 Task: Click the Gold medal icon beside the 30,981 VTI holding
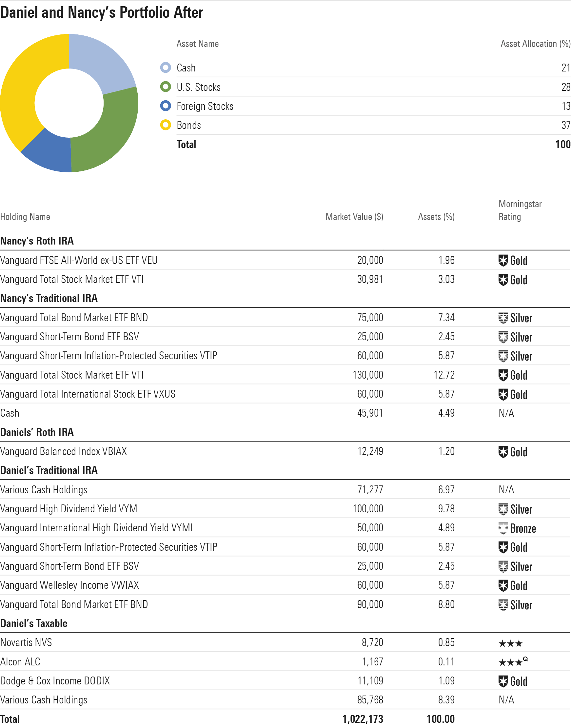pyautogui.click(x=503, y=280)
